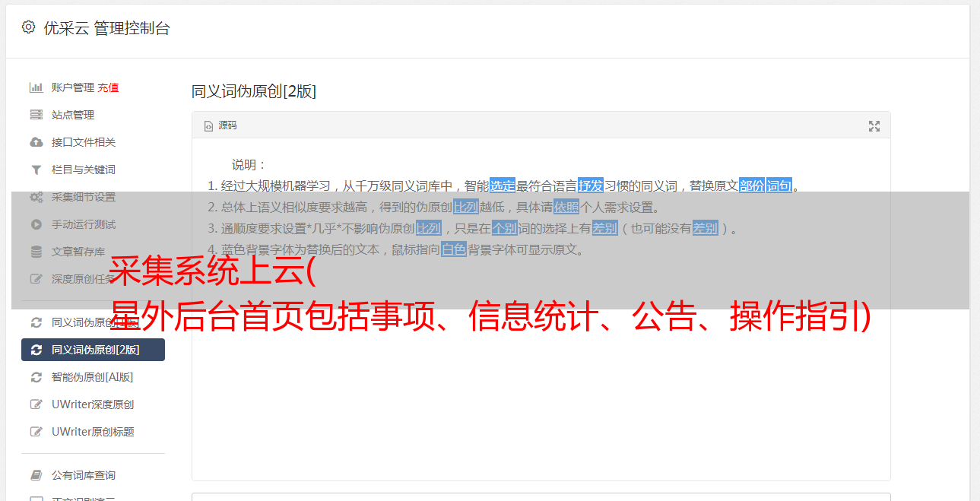Open the UWriter深度原创 page

point(93,404)
